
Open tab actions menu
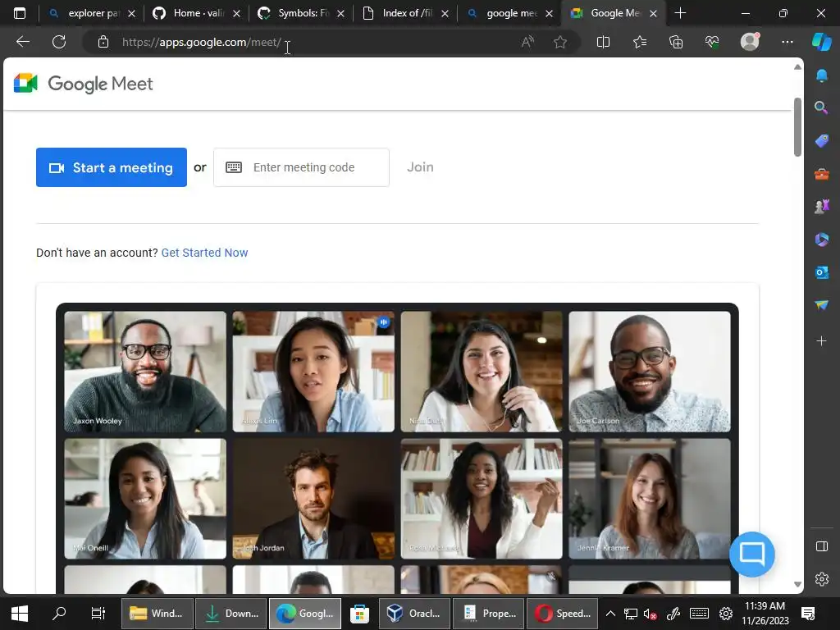click(20, 13)
